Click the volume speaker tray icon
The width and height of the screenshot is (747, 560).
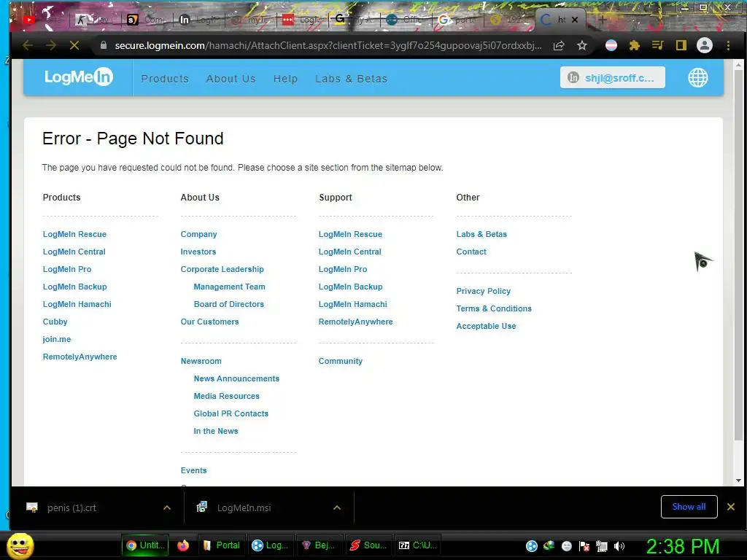click(619, 546)
